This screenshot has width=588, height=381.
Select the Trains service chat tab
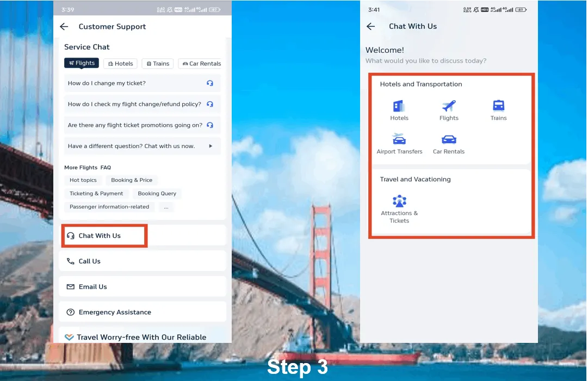point(158,64)
